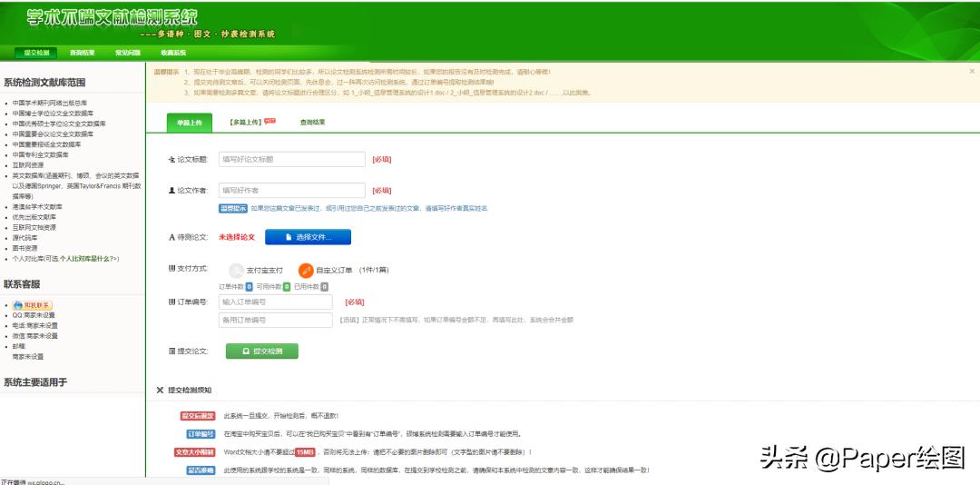Click the 输入订单编号 input field
The width and height of the screenshot is (980, 485).
276,302
